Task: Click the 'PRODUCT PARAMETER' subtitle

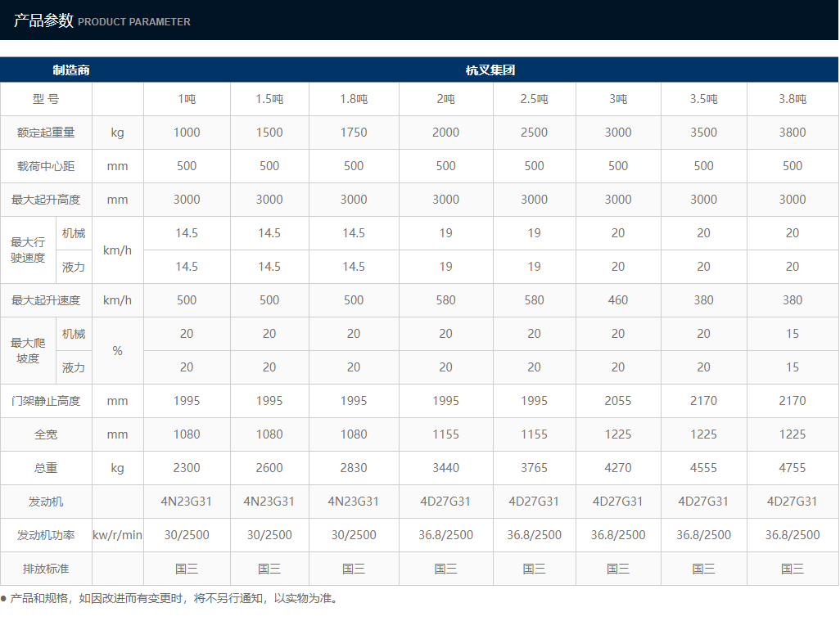Action: click(134, 22)
